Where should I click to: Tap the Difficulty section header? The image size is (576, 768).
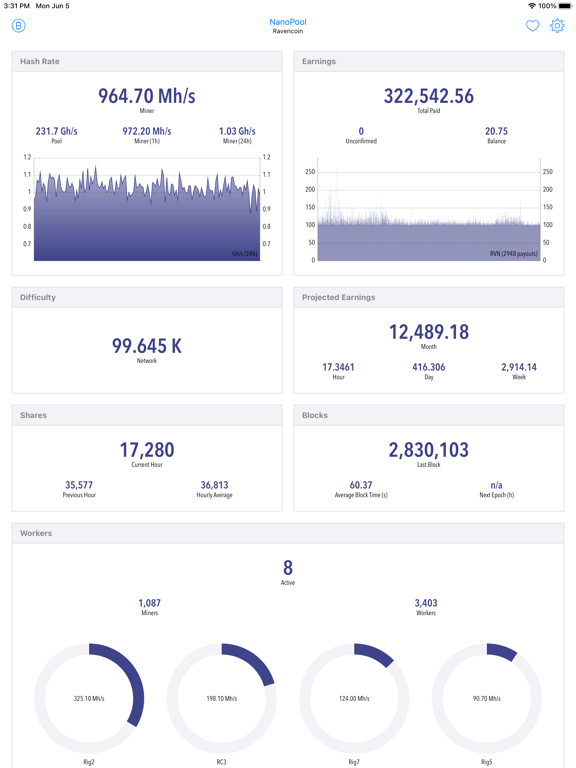147,297
